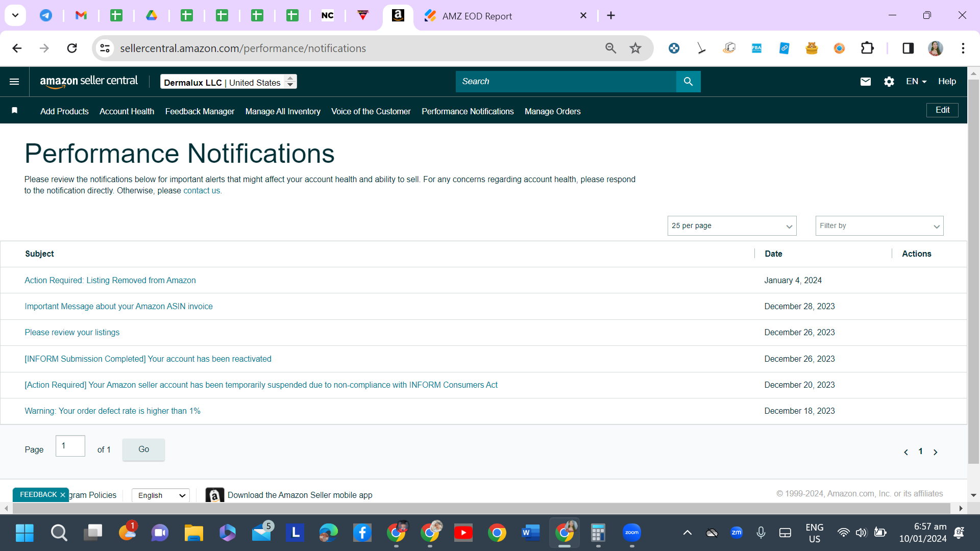Expand the Filter by dropdown
This screenshot has height=551, width=980.
coord(879,226)
